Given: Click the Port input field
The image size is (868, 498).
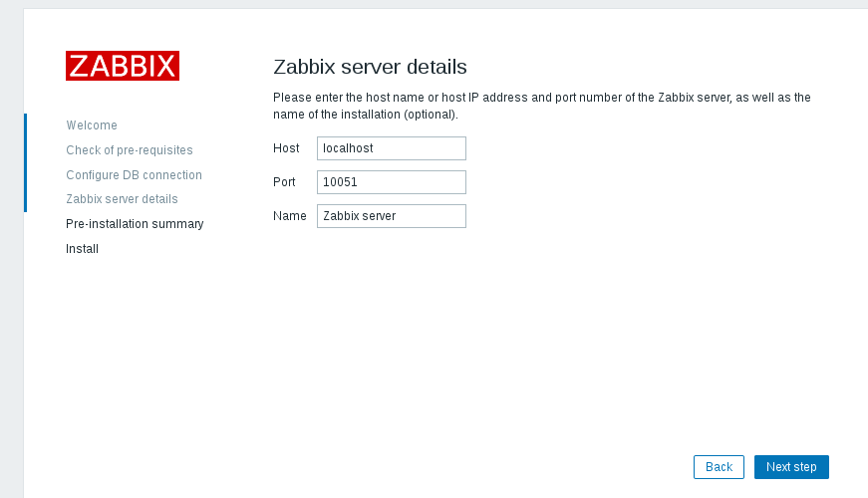Looking at the screenshot, I should click(392, 182).
